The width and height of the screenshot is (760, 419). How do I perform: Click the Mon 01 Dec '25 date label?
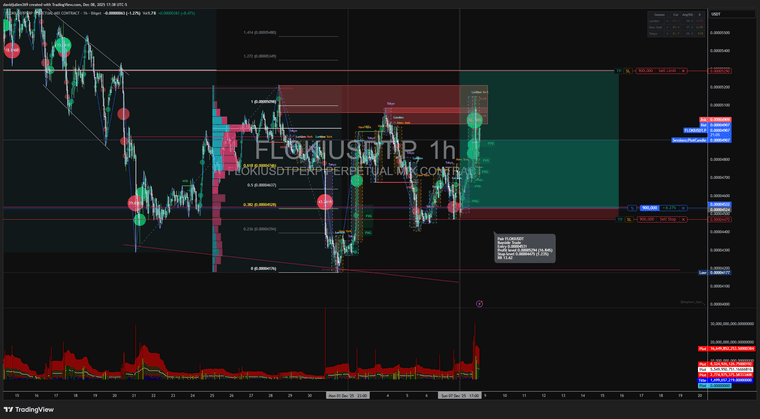(349, 395)
